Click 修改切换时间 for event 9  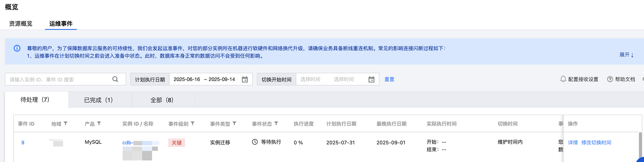click(596, 143)
